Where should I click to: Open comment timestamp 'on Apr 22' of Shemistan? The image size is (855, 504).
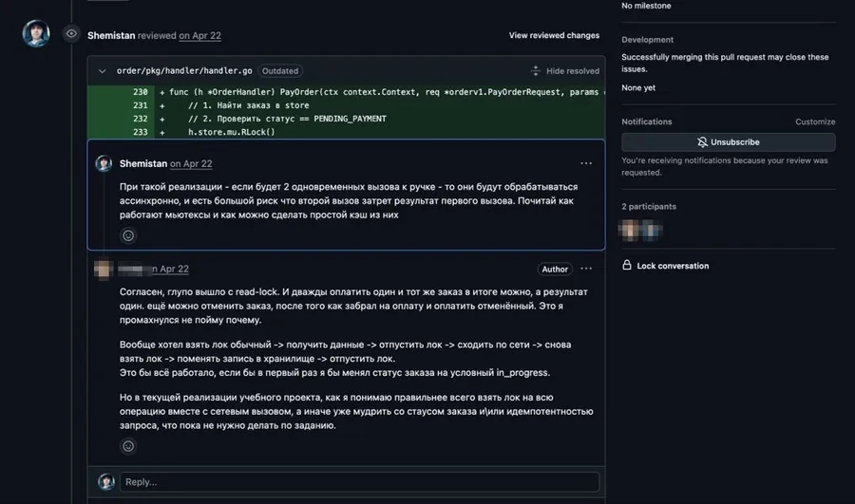coord(191,163)
